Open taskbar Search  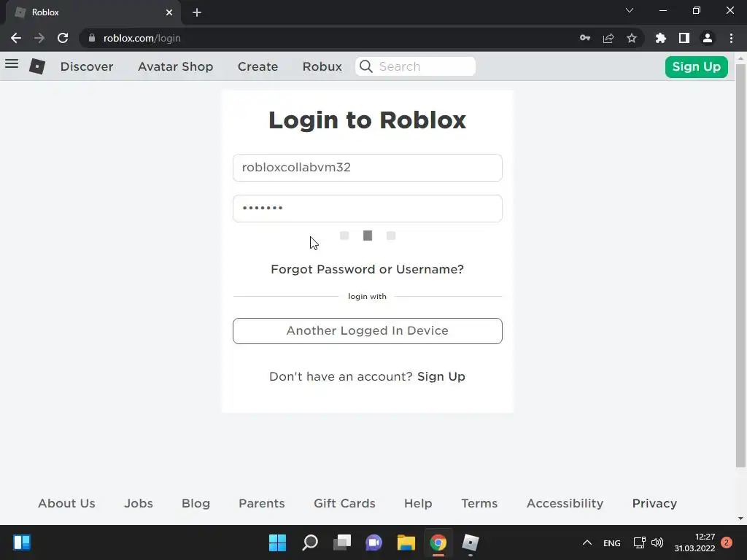(x=309, y=542)
